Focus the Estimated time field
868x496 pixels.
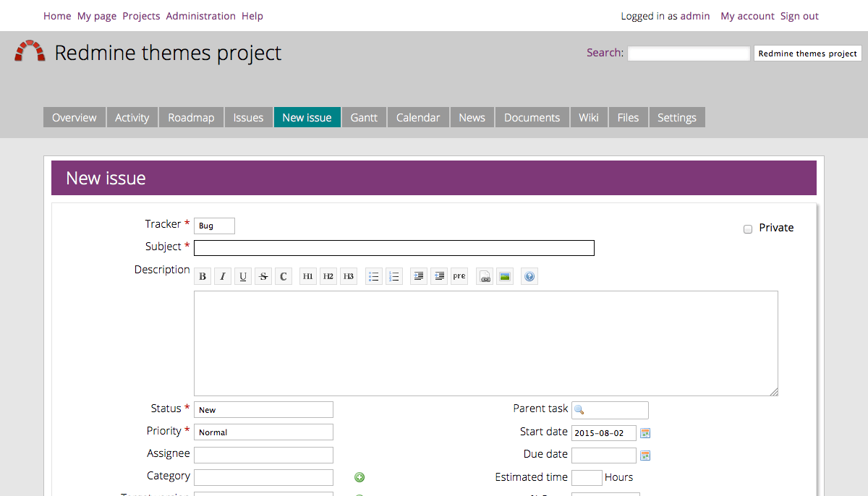[x=587, y=478]
